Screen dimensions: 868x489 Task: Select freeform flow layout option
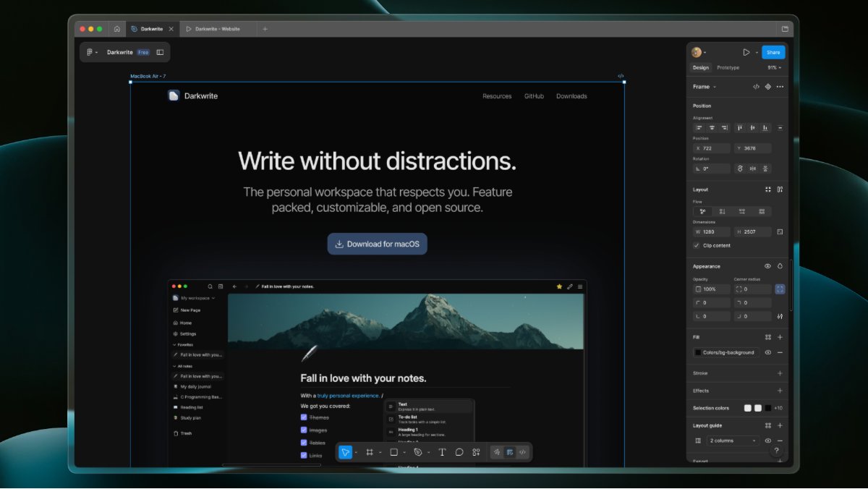702,212
